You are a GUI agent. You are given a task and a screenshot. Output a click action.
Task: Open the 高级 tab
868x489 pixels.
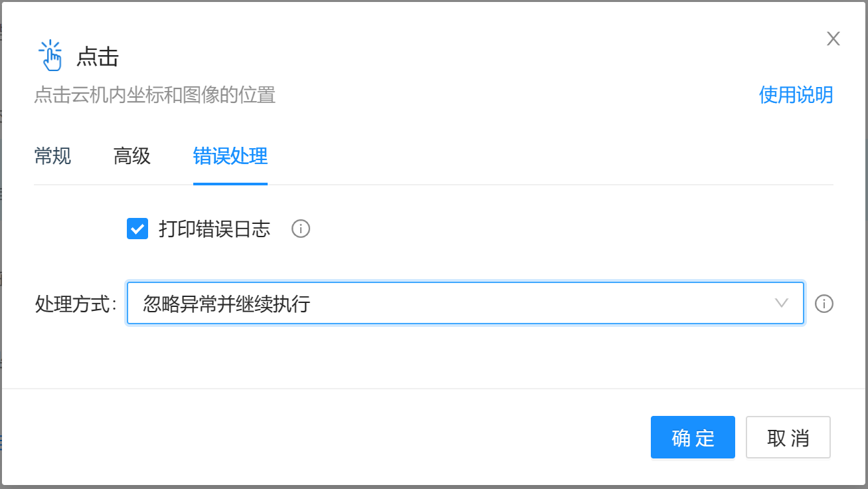(x=131, y=155)
